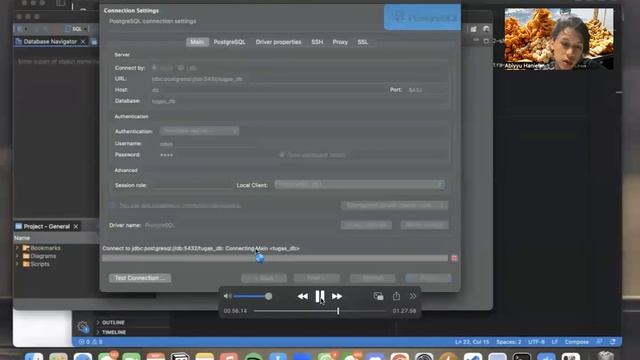Open the dropdown right of connection variables hint

tap(394, 205)
